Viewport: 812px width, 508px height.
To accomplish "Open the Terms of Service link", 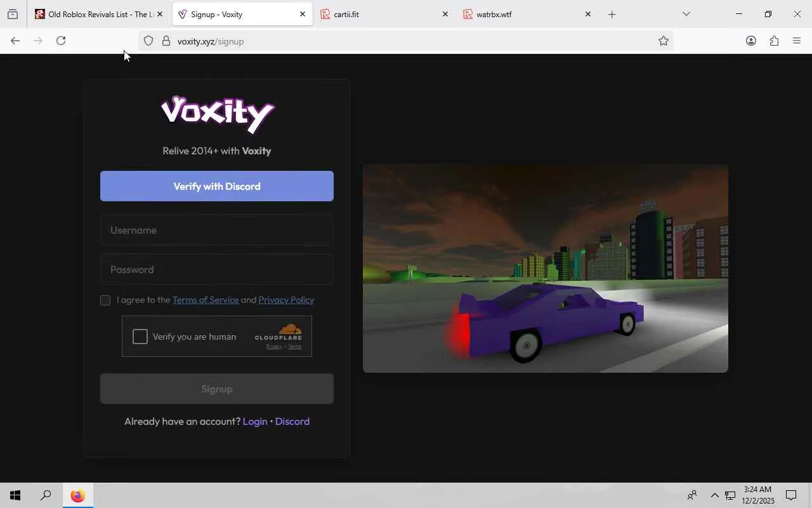I will tap(206, 300).
